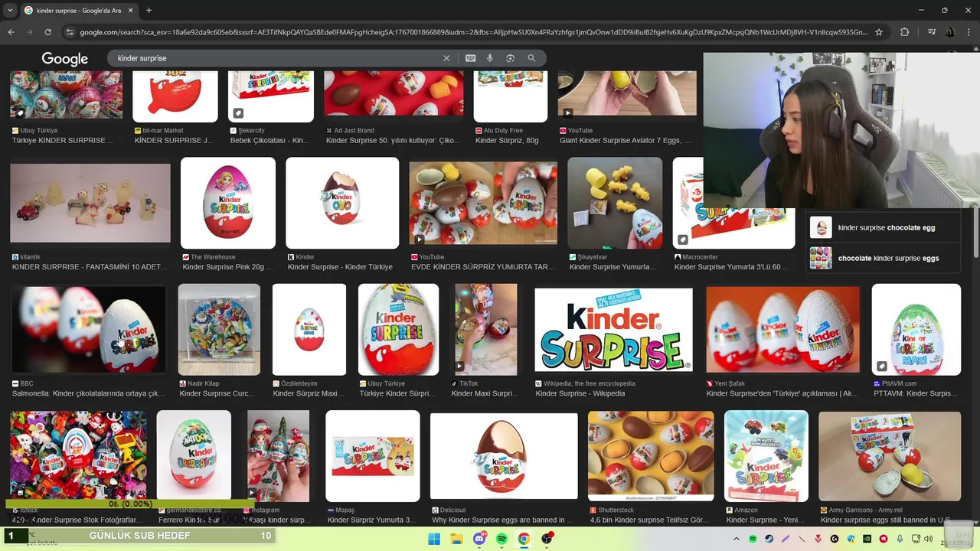980x551 pixels.
Task: Clear the search box with the X icon
Action: (446, 58)
